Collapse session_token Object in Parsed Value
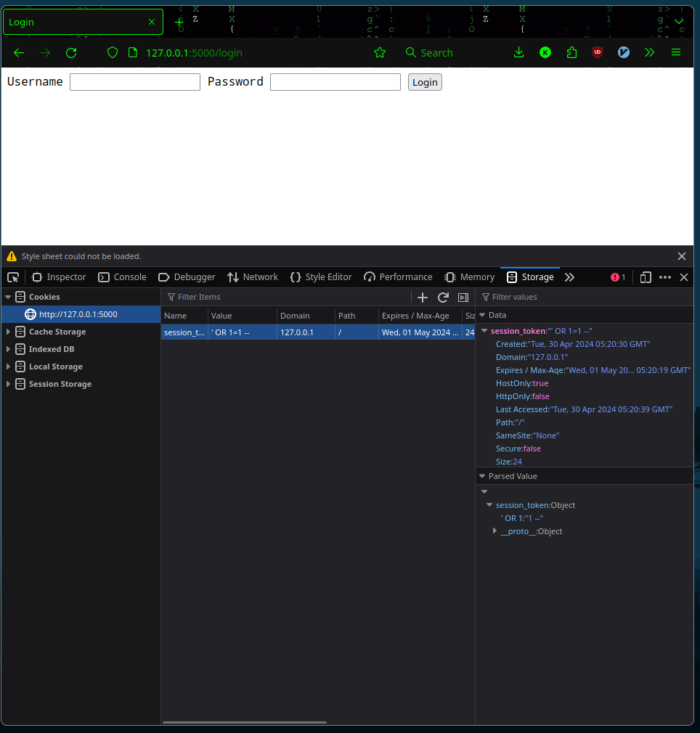 tap(489, 505)
